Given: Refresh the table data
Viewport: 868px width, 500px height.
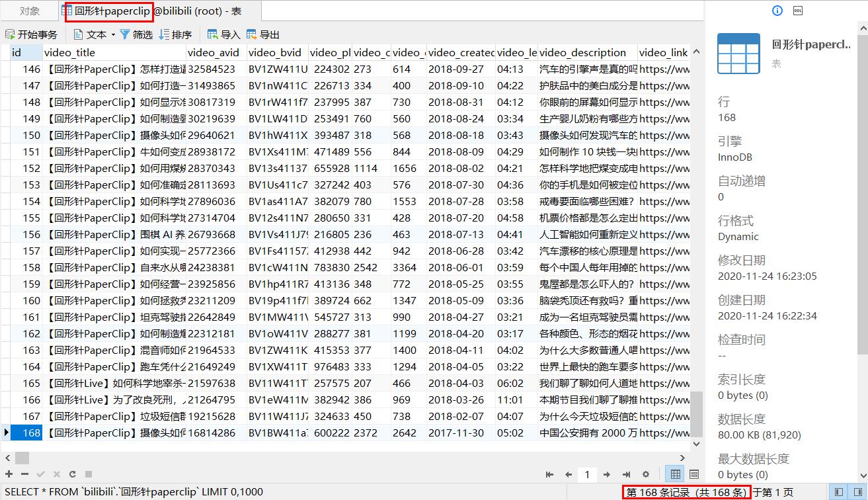Looking at the screenshot, I should tap(72, 474).
